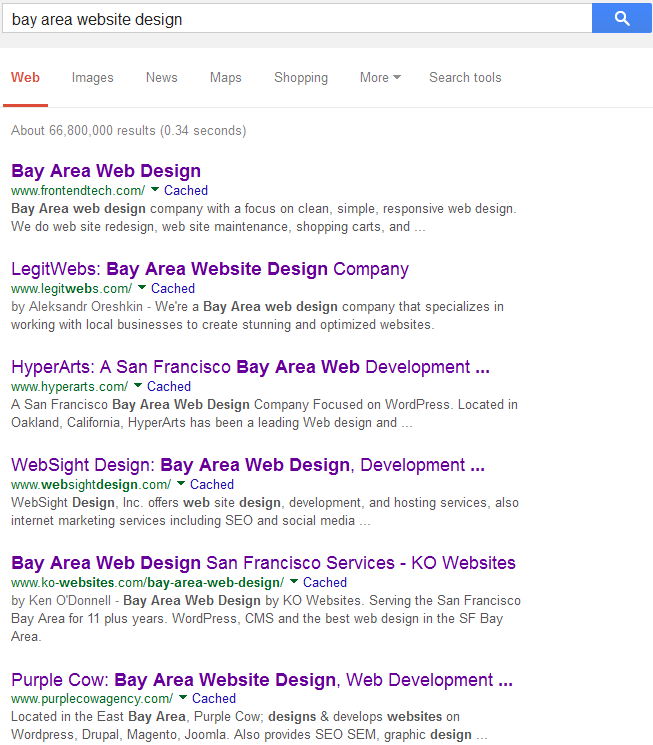The image size is (653, 745).
Task: Open the Shopping tab
Action: pos(301,77)
